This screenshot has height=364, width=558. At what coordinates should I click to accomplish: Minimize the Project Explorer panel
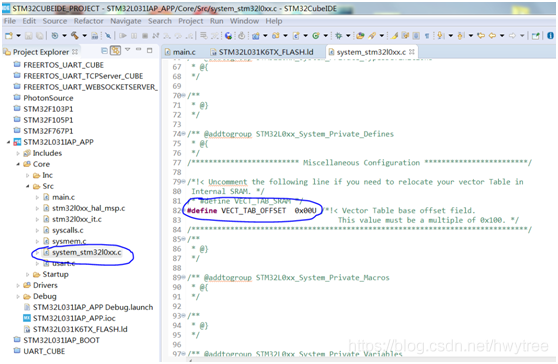click(x=138, y=49)
